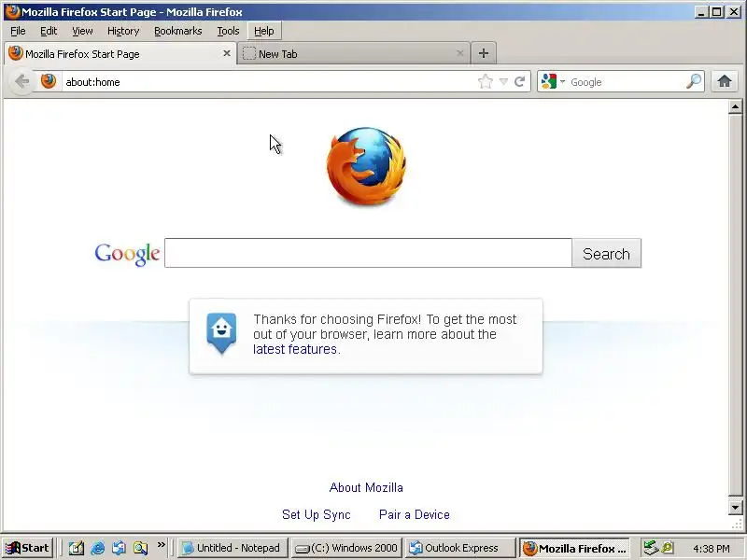Open the address bar history dropdown arrow
Image resolution: width=747 pixels, height=560 pixels.
pyautogui.click(x=503, y=82)
